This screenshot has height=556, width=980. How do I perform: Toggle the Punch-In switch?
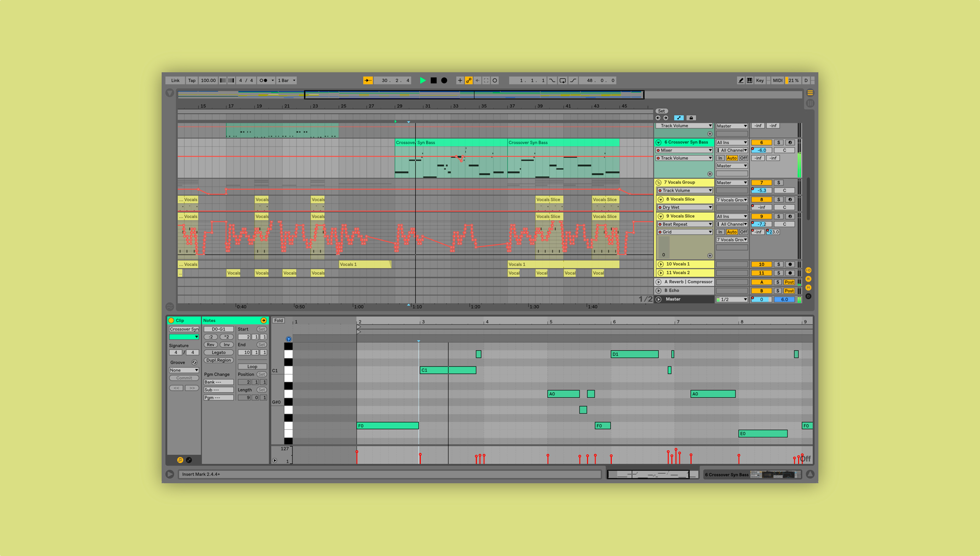pyautogui.click(x=552, y=80)
